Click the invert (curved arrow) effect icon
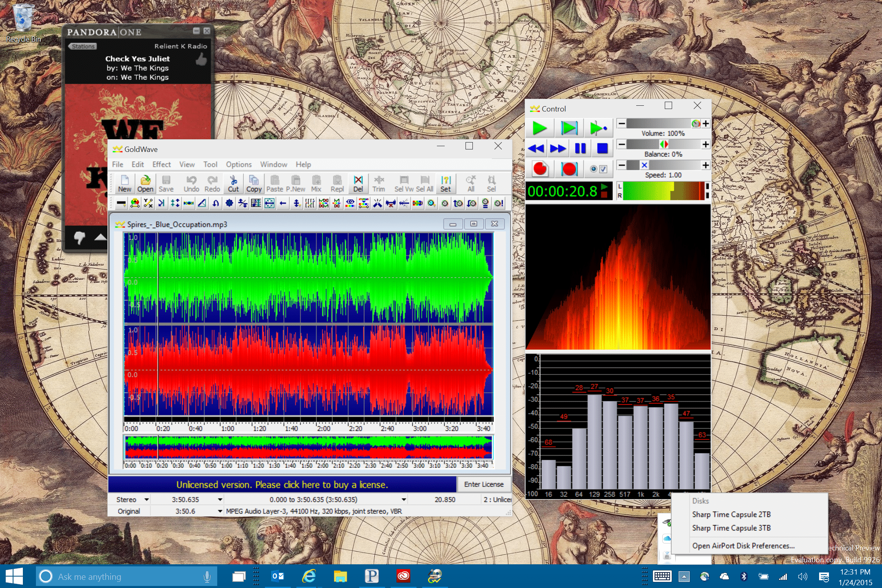This screenshot has height=588, width=882. tap(216, 203)
